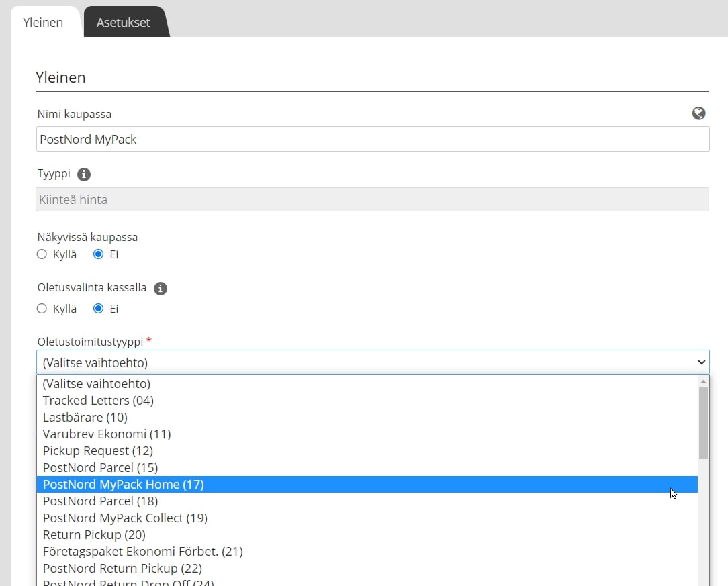Choose PostNord MyPack Home (17) option

coord(367,485)
